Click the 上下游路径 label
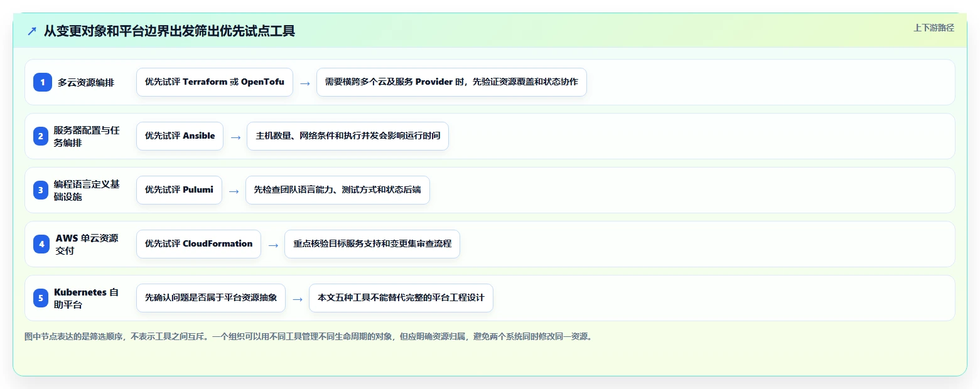The height and width of the screenshot is (389, 980). [x=934, y=28]
